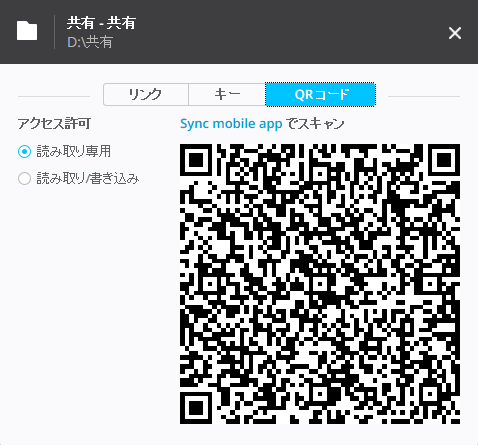This screenshot has height=445, width=478.
Task: Select the QRコード tab
Action: [x=321, y=95]
